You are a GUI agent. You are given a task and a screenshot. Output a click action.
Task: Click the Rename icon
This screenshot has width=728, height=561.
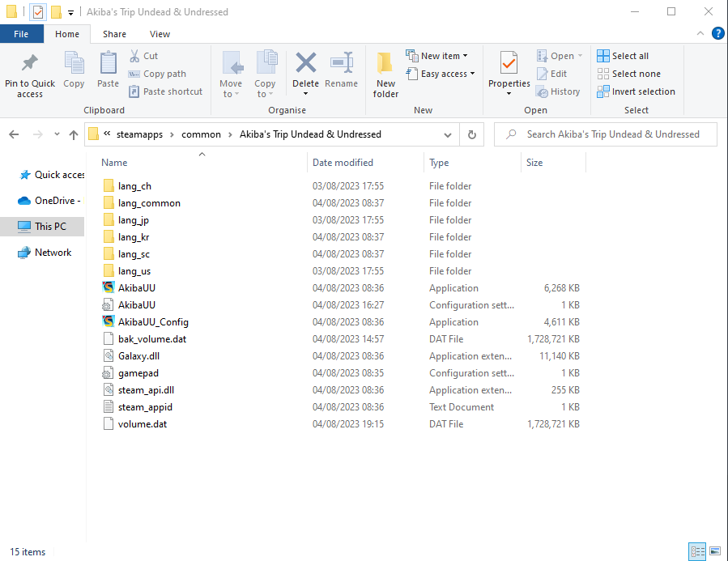point(342,62)
